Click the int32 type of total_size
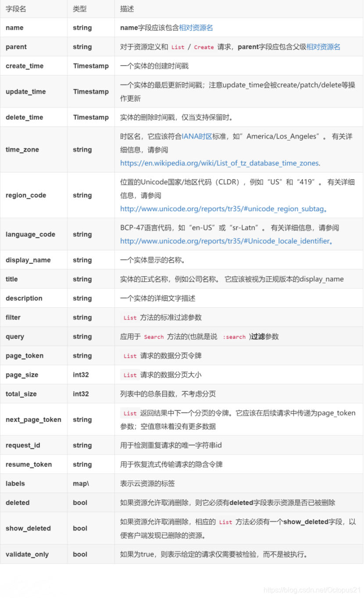The width and height of the screenshot is (364, 598). [81, 394]
